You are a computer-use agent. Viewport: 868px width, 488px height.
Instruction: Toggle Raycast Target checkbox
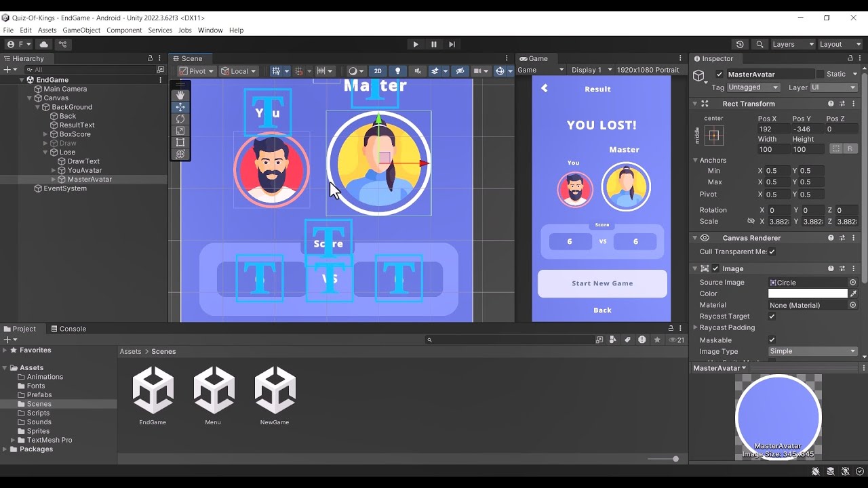[x=772, y=317]
